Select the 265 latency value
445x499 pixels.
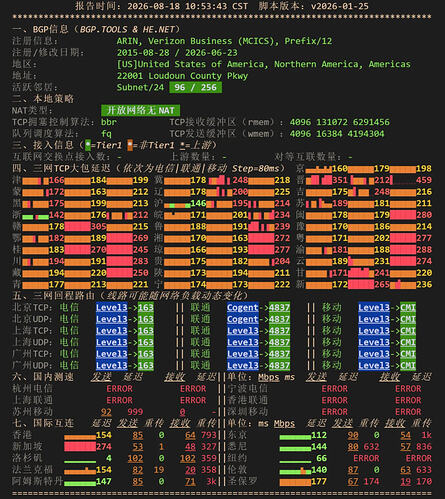[382, 284]
